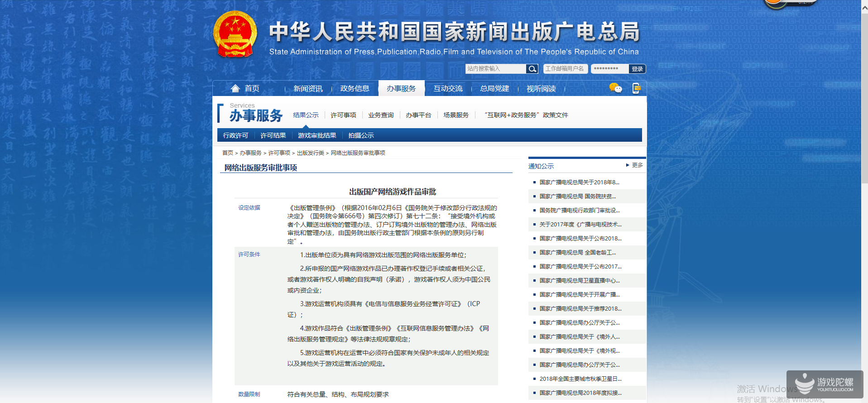Select the 结果公示 sub-tab
Viewport: 868px width, 403px height.
tap(306, 115)
